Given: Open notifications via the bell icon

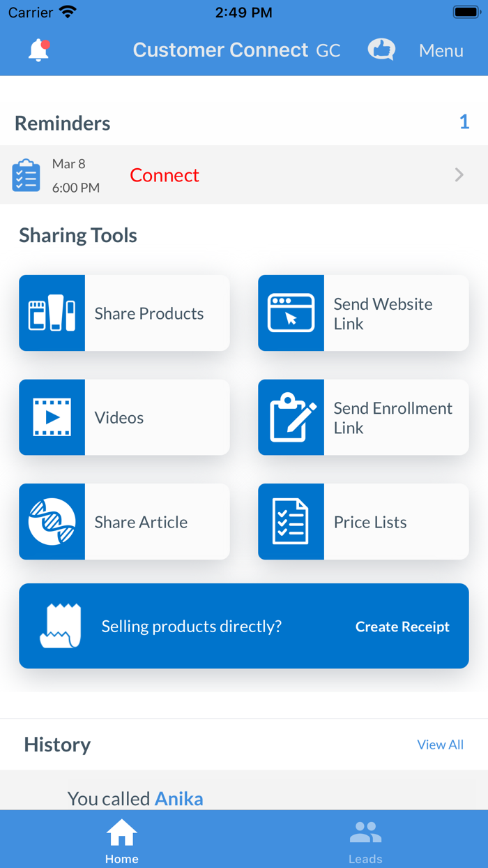Looking at the screenshot, I should [x=38, y=50].
